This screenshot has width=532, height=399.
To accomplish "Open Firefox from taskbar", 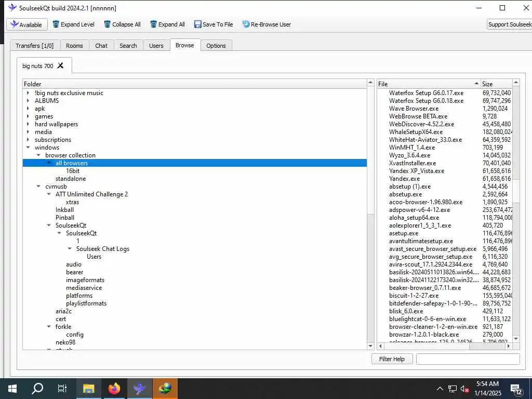I will [x=114, y=389].
